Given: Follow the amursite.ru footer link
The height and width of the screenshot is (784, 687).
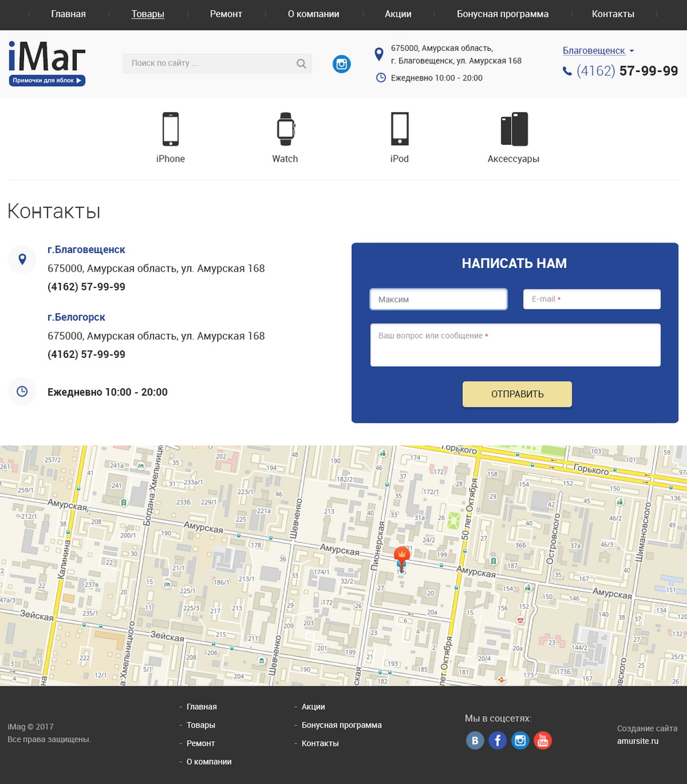Looking at the screenshot, I should click(x=638, y=741).
